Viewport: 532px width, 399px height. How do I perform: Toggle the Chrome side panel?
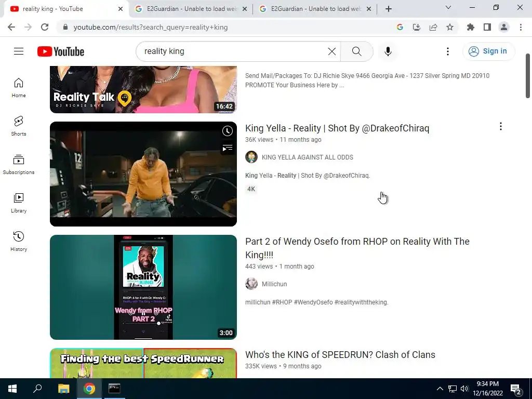click(x=487, y=27)
